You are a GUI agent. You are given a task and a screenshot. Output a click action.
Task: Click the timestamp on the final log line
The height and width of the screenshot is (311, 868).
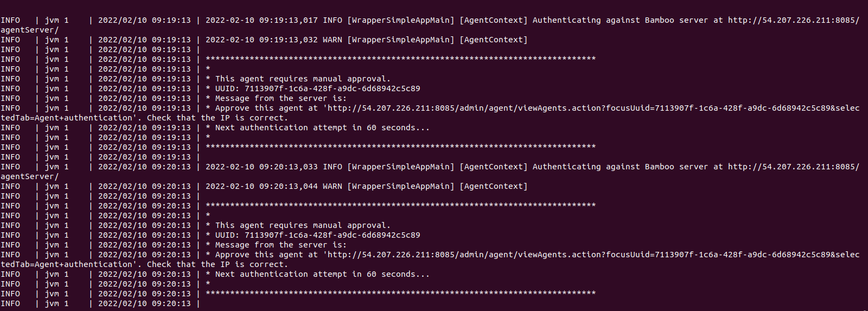click(x=144, y=303)
